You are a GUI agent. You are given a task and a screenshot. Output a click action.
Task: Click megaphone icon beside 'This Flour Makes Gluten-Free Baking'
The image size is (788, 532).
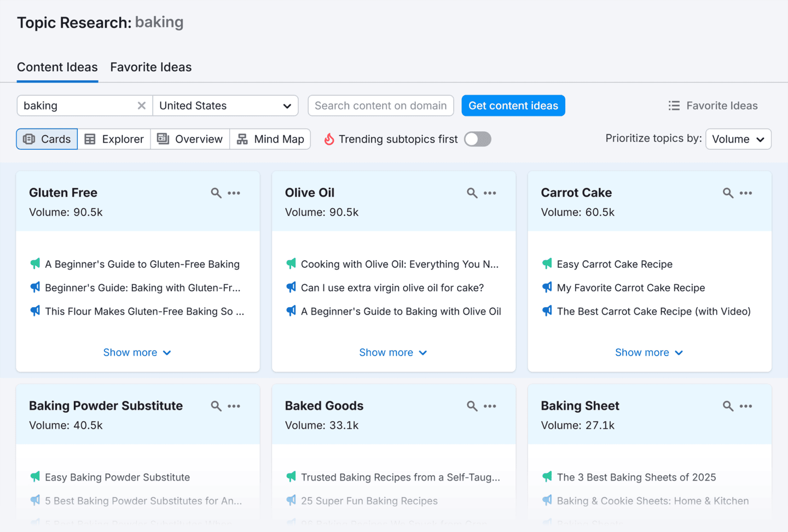[36, 311]
